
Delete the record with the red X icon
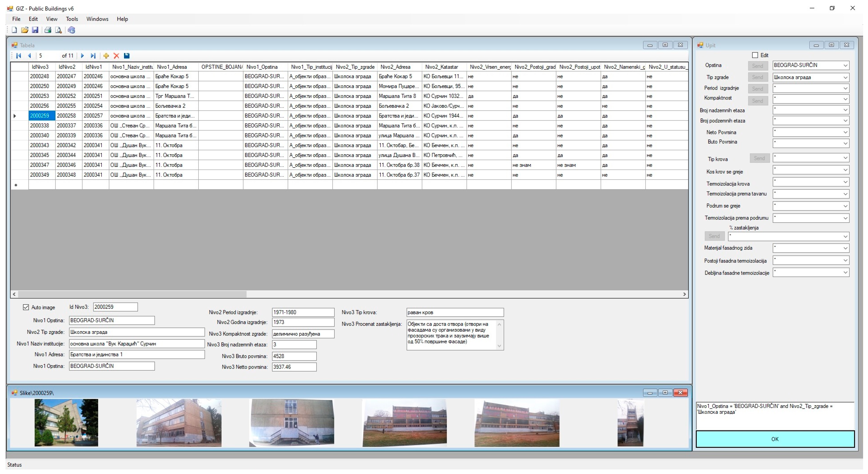(x=116, y=56)
